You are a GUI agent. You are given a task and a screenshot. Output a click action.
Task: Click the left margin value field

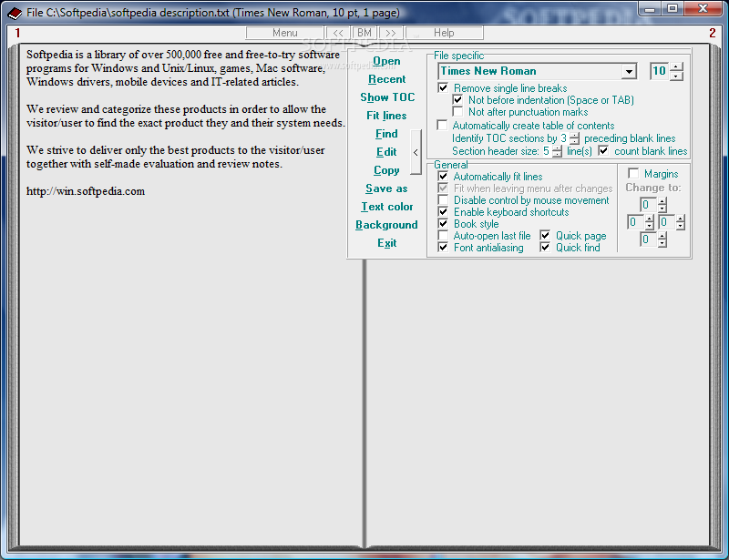635,222
